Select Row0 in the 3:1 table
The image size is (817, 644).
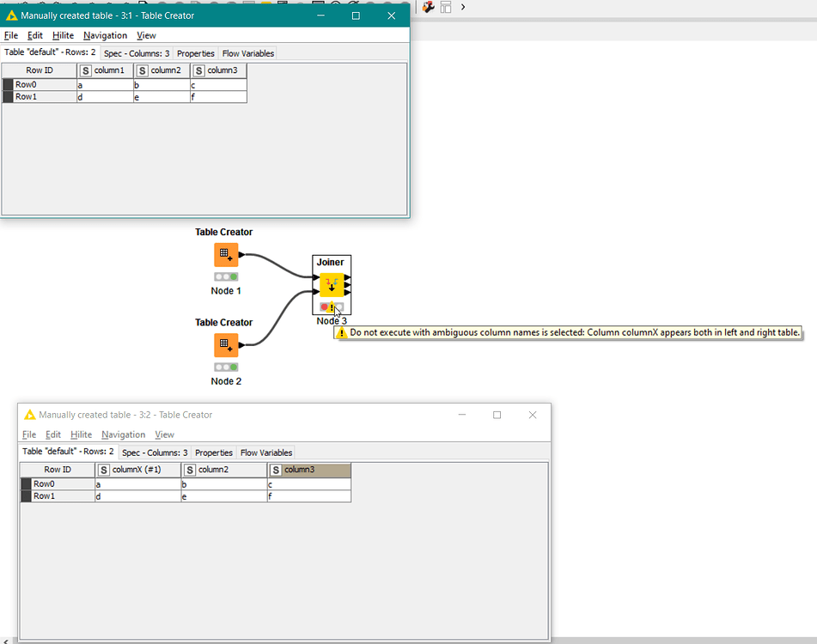[40, 84]
